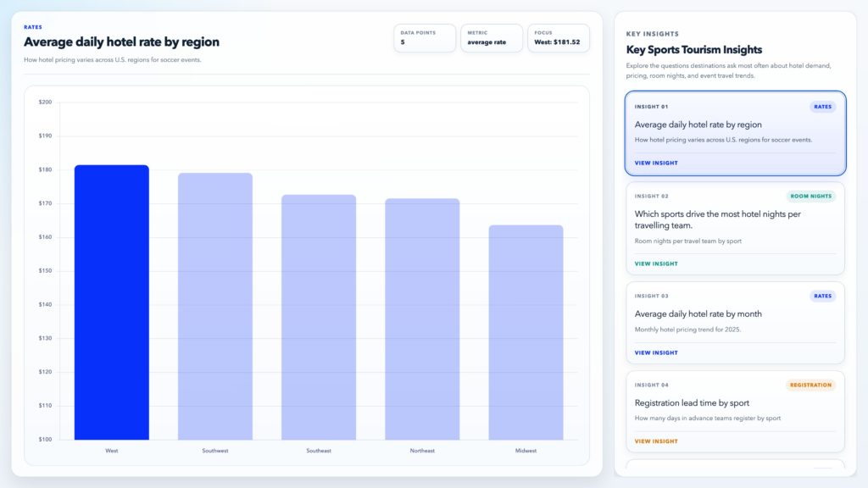Click the Southwest bar in chart

[214, 307]
